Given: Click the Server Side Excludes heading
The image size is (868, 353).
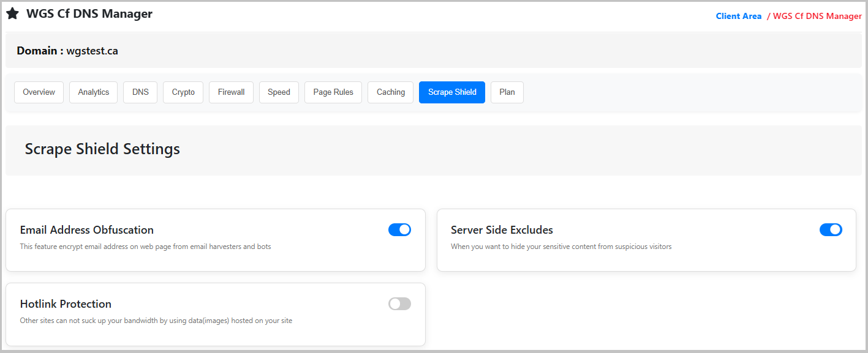Looking at the screenshot, I should point(502,230).
